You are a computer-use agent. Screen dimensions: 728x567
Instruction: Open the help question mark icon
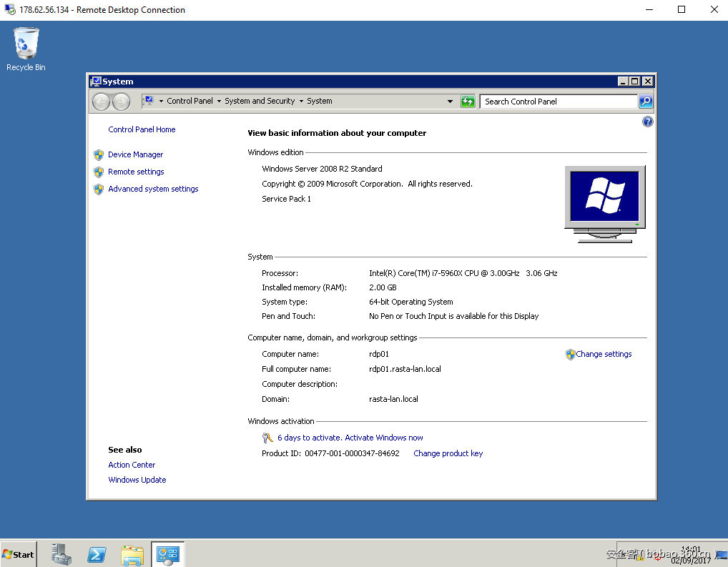(647, 122)
